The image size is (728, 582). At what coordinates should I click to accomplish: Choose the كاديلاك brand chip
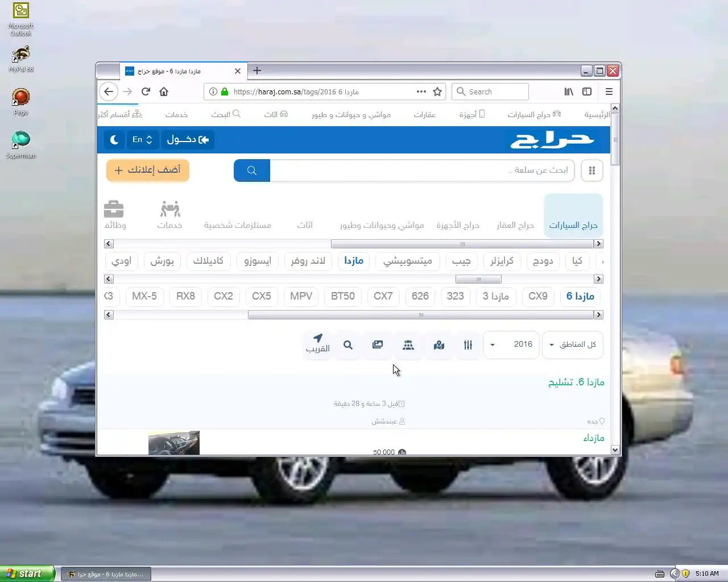pyautogui.click(x=208, y=261)
